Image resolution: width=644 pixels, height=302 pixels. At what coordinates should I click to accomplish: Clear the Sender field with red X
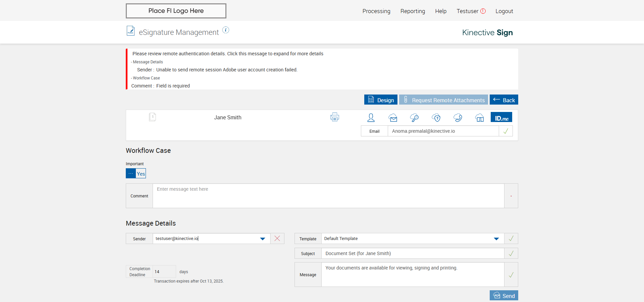click(x=277, y=238)
